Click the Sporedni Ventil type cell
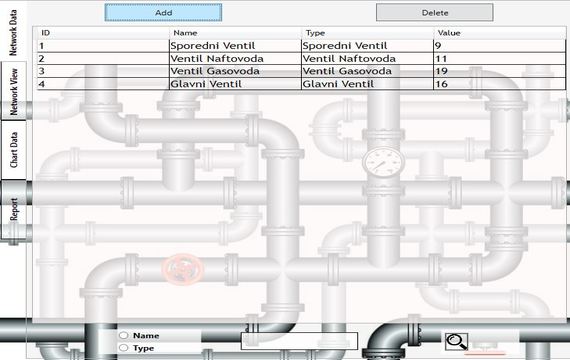Image resolution: width=570 pixels, height=360 pixels. click(368, 46)
